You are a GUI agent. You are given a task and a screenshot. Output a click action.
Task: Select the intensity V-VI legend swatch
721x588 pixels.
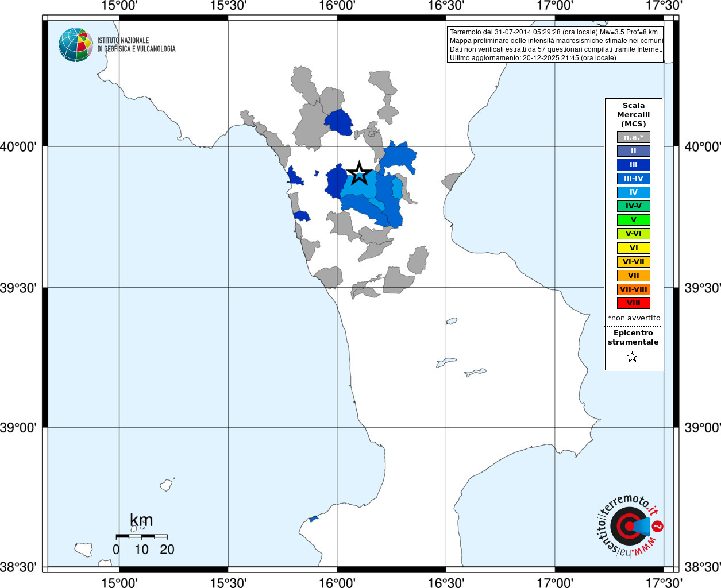click(634, 234)
